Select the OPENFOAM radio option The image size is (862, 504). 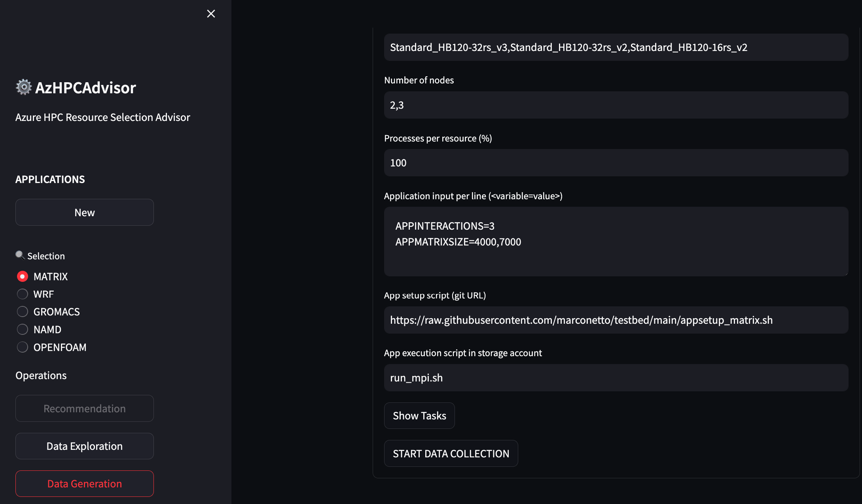(x=23, y=347)
